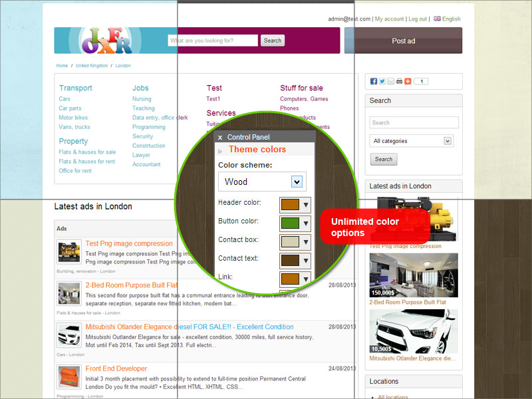Open the Security jobs link
Viewport: 532px width, 399px height.
143,136
